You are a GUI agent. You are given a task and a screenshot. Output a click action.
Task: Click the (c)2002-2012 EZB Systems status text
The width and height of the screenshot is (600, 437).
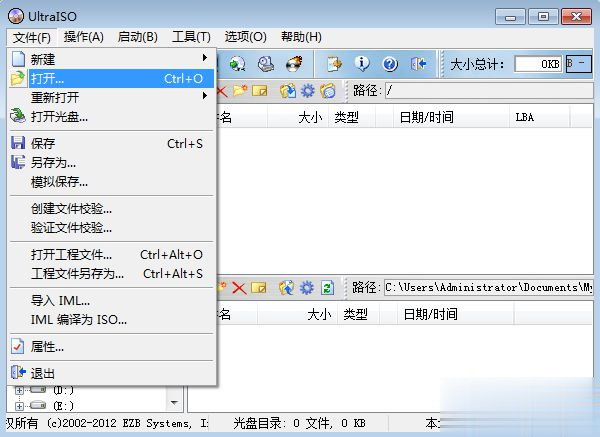[128, 423]
